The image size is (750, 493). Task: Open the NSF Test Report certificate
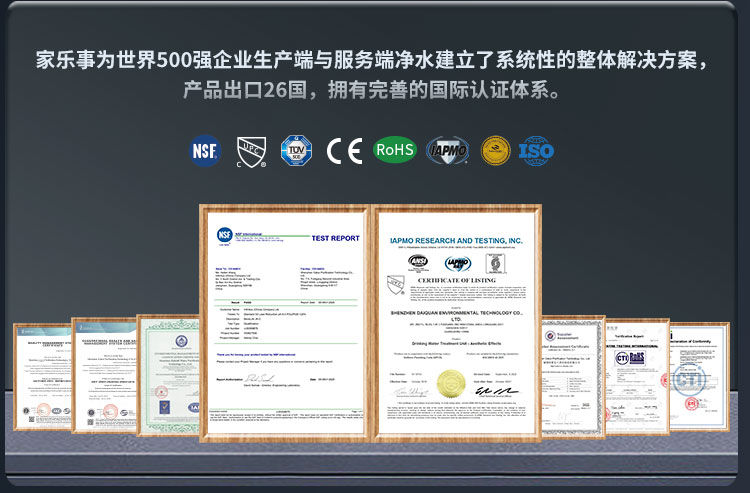(285, 320)
